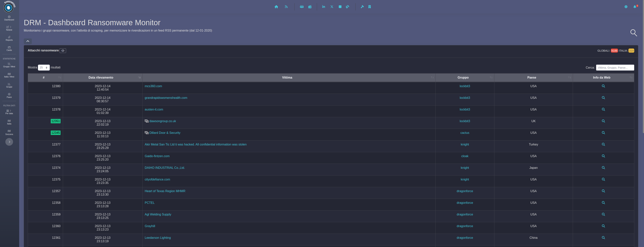This screenshot has width=644, height=247.
Task: Open the people group icon in top bar
Action: pos(302,7)
